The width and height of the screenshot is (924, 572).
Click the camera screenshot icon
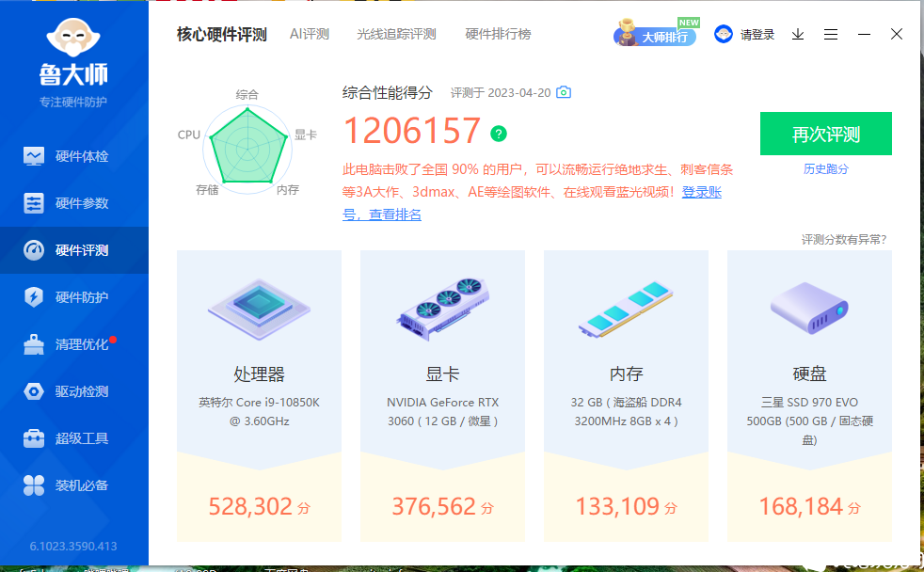pyautogui.click(x=564, y=92)
